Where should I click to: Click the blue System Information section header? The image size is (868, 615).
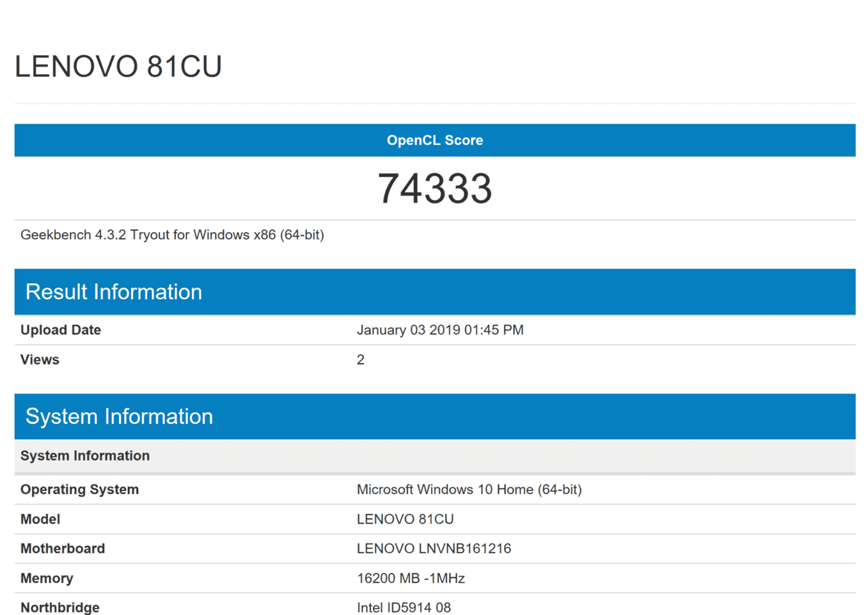tap(435, 416)
